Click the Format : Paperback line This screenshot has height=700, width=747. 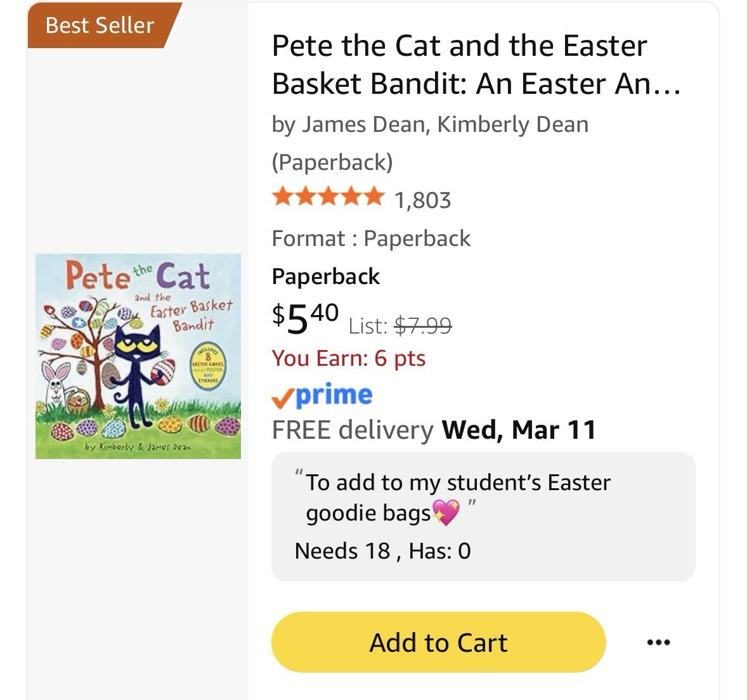pyautogui.click(x=371, y=238)
